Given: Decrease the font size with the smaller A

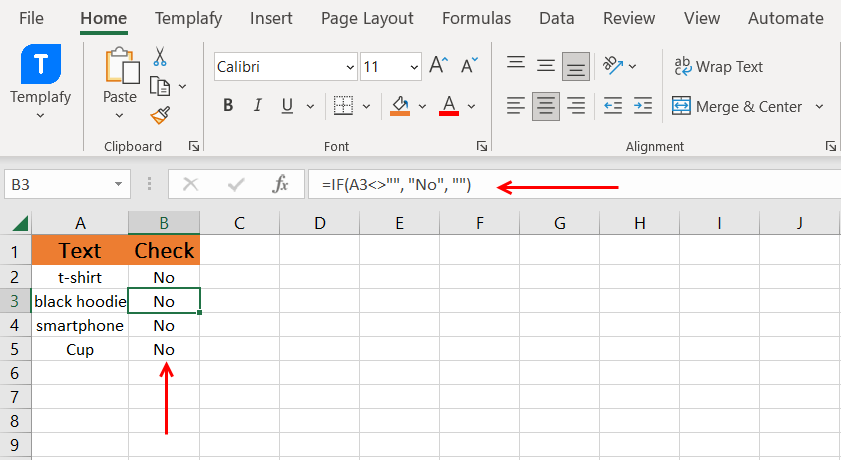Looking at the screenshot, I should 469,66.
